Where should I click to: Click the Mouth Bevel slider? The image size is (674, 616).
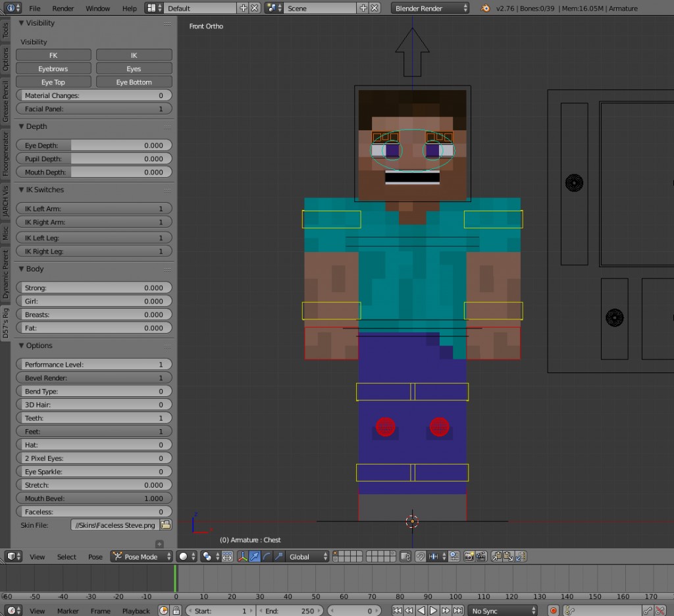click(93, 498)
